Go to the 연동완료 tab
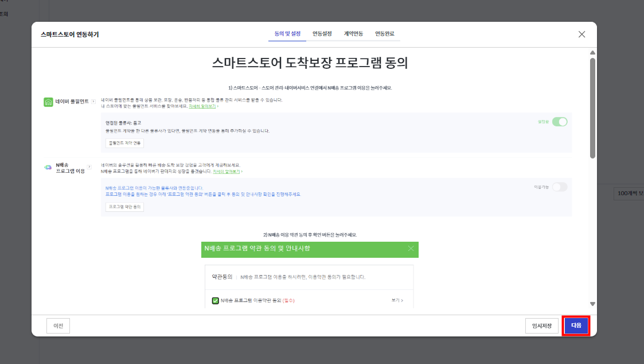 pyautogui.click(x=384, y=34)
